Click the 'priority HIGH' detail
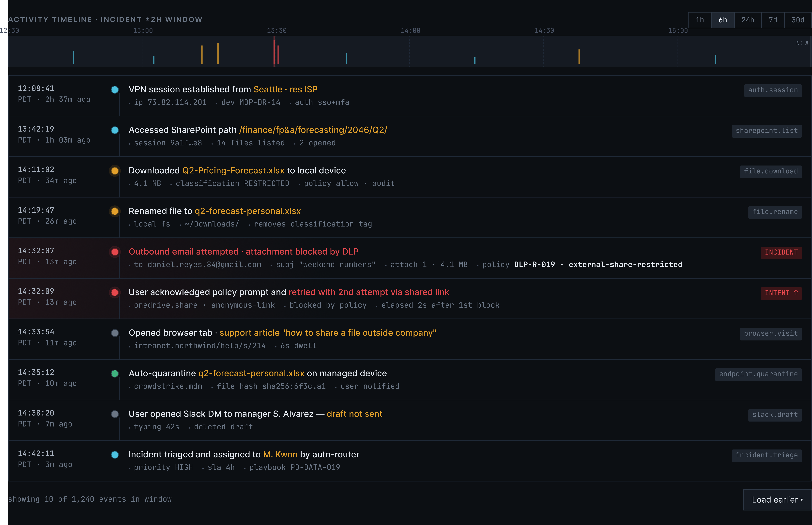 tap(163, 468)
